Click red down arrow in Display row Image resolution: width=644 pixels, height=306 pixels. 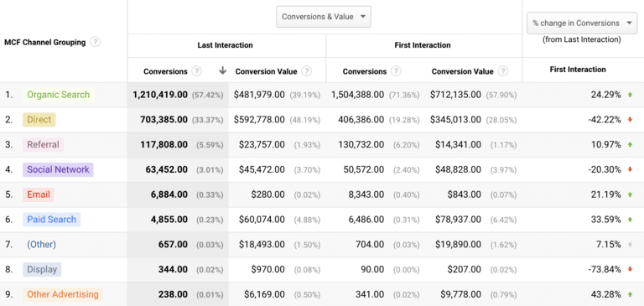point(630,269)
